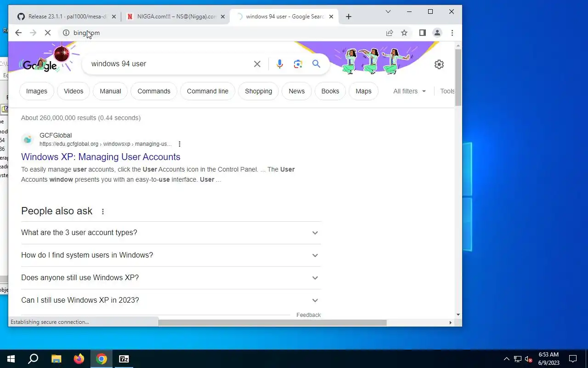588x368 pixels.
Task: View site information icon in address bar
Action: [66, 33]
